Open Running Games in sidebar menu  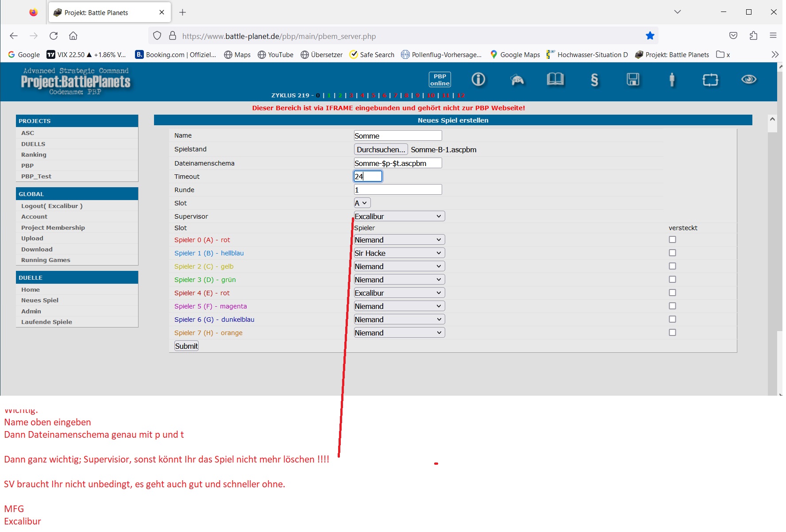pos(46,260)
